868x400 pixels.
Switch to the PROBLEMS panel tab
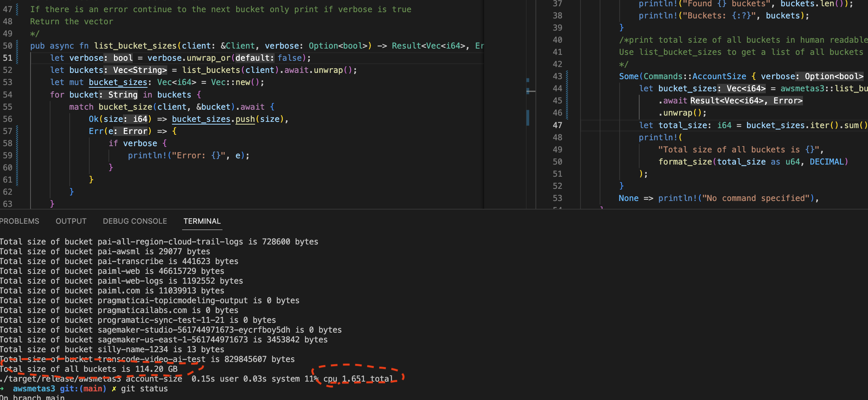point(19,221)
